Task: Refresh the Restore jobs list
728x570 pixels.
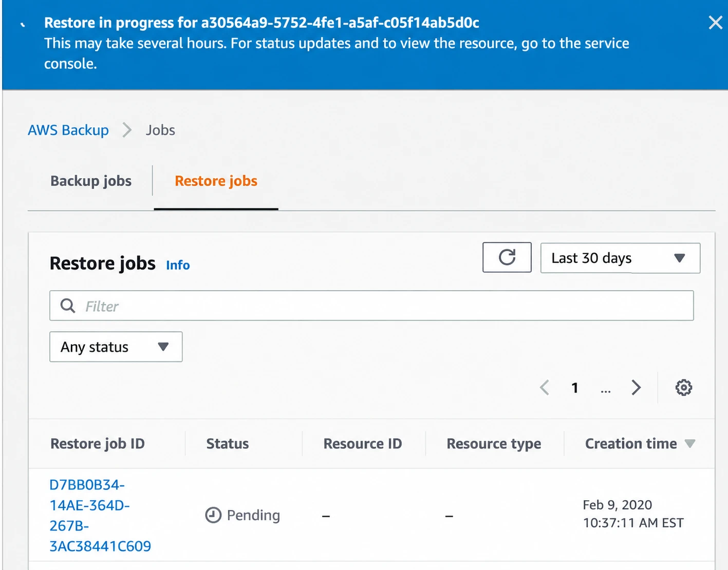Action: (507, 257)
